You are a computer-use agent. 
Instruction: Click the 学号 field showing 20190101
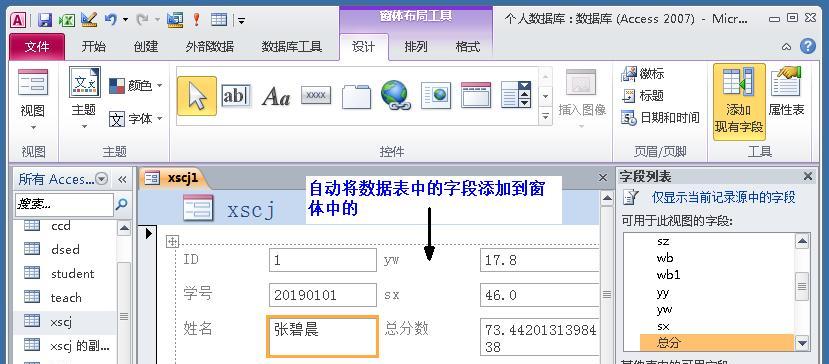[x=323, y=295]
